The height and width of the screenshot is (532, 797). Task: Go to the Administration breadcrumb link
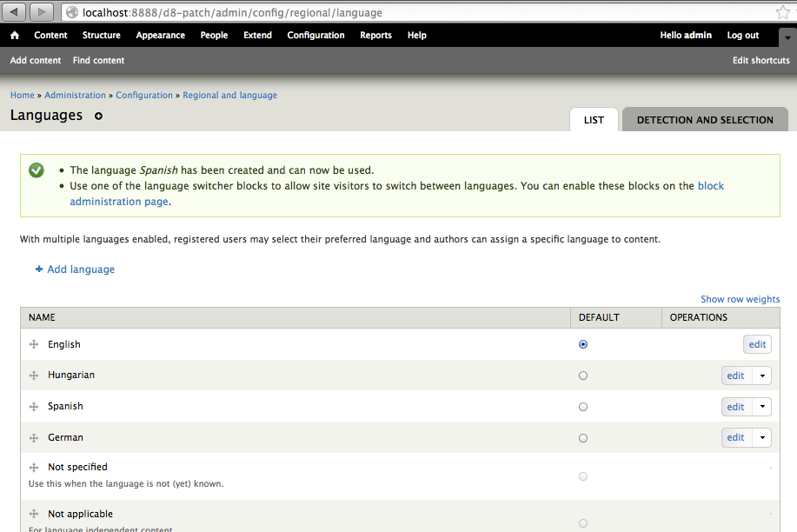(76, 95)
